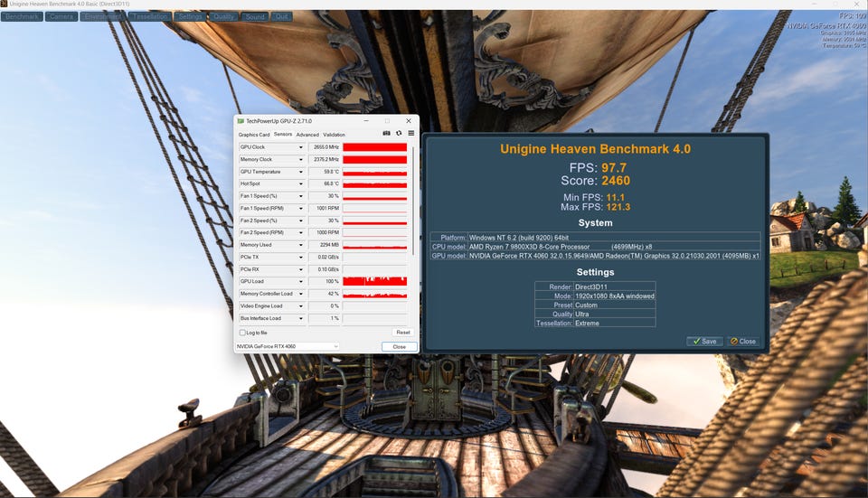Click the 1001 RPM fan value

click(324, 208)
